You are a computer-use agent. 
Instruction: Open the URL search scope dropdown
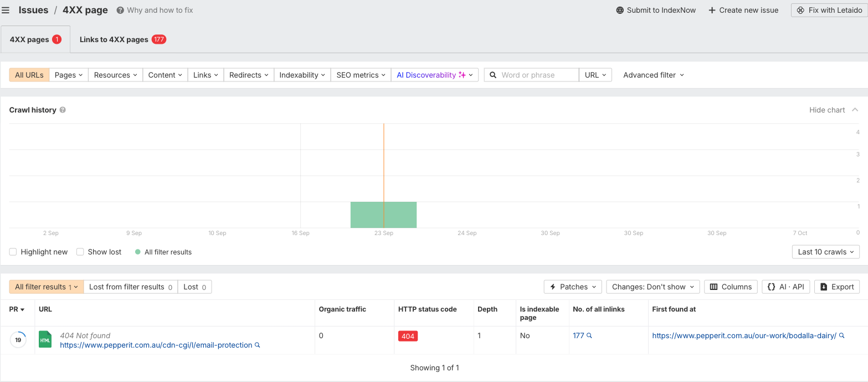pos(595,75)
